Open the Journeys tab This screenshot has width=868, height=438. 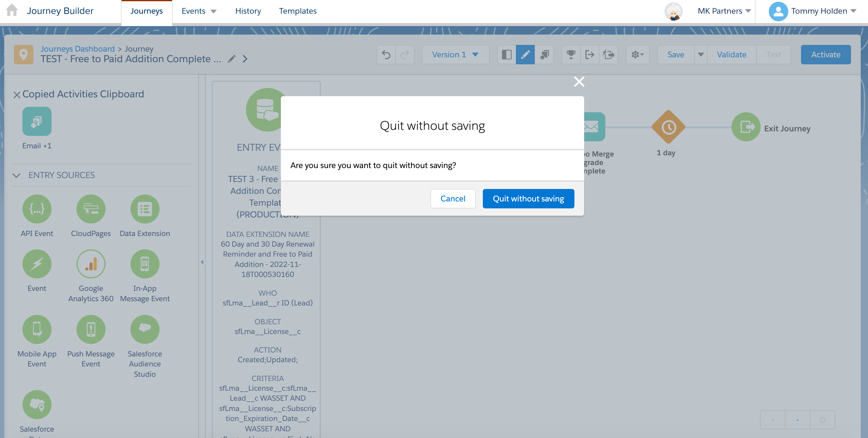click(146, 11)
